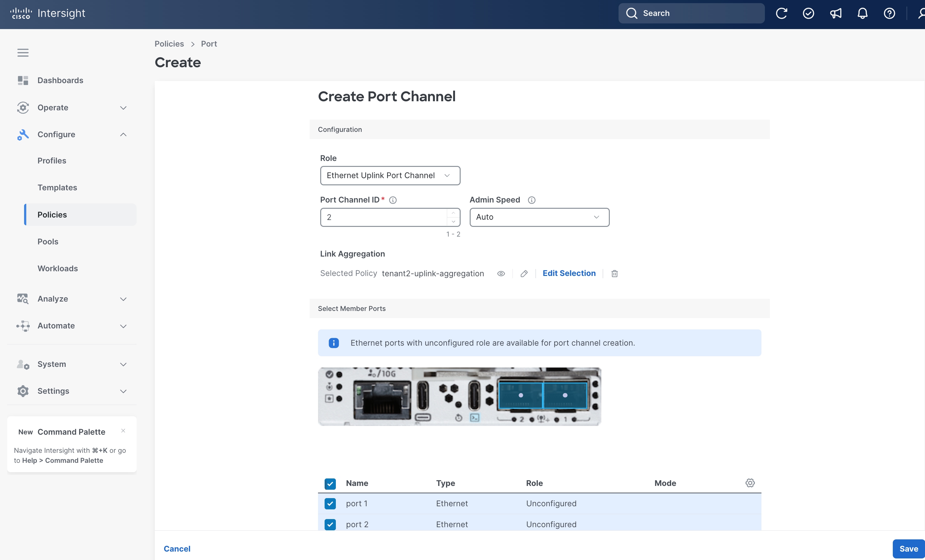Viewport: 925px width, 560px height.
Task: Click the Cancel button
Action: 177,548
